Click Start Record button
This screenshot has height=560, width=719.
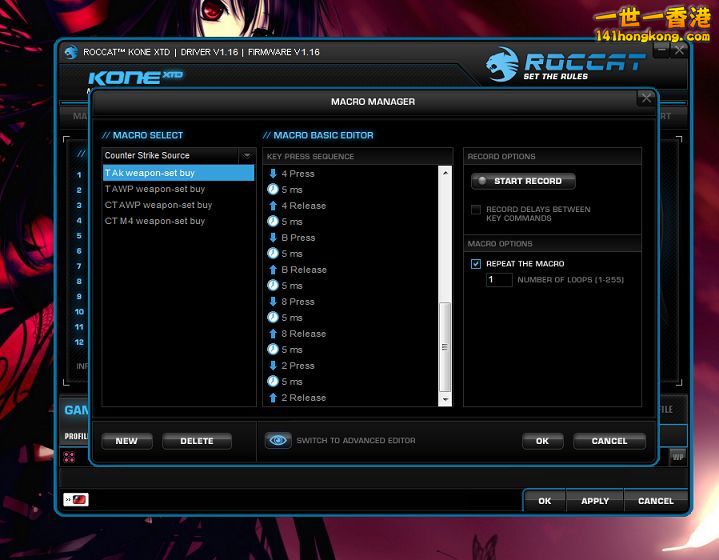click(523, 181)
